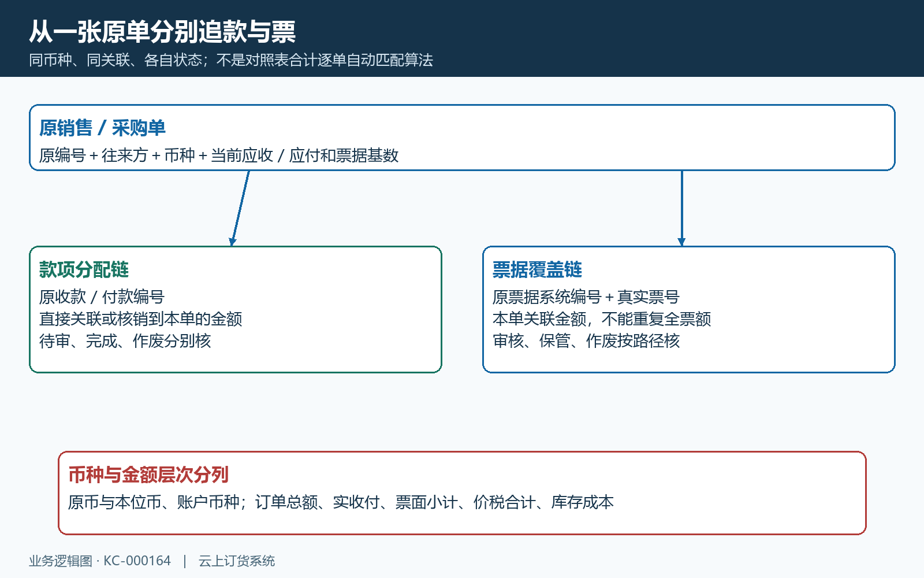
Task: Click the blue heading 票据覆盖链
Action: (x=537, y=269)
